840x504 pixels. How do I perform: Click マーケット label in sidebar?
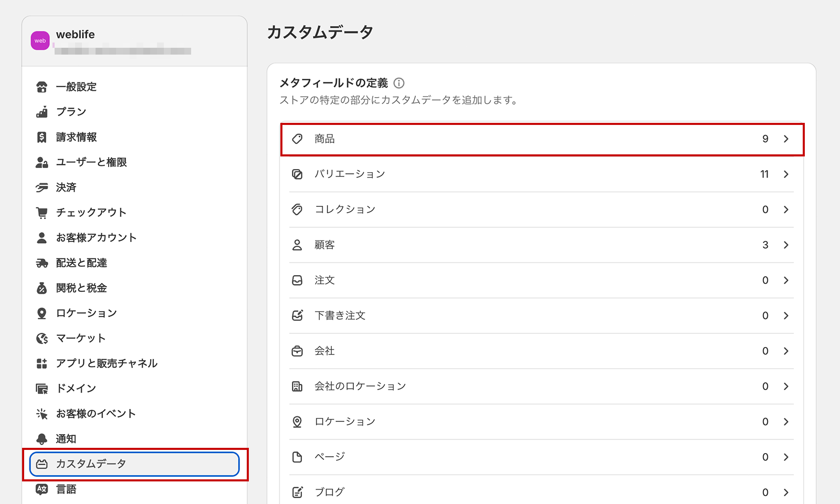pyautogui.click(x=81, y=339)
